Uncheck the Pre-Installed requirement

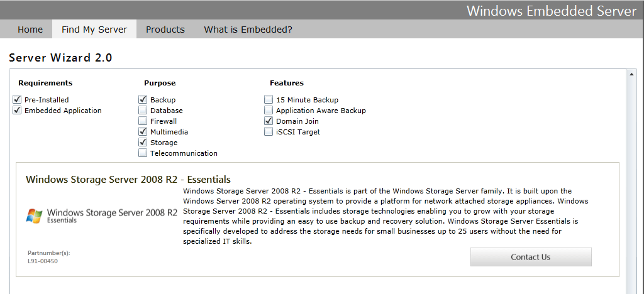click(x=17, y=100)
